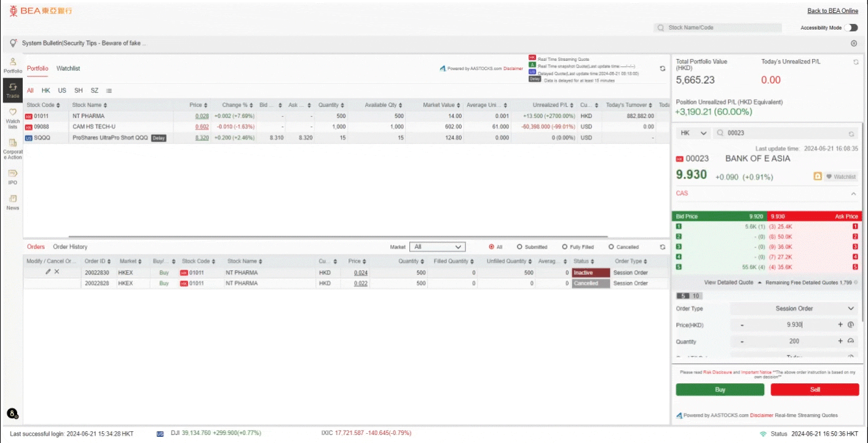The width and height of the screenshot is (868, 443).
Task: Click the NT PHARMA price 0.028
Action: (x=202, y=116)
